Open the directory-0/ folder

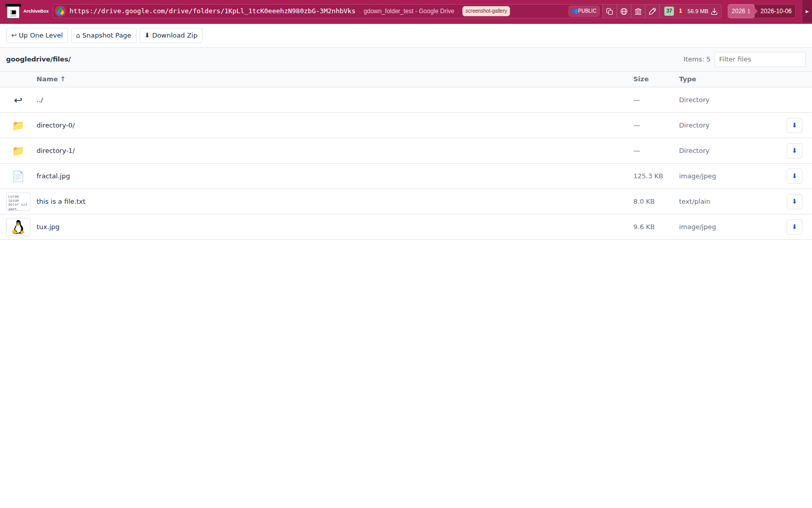coord(56,125)
